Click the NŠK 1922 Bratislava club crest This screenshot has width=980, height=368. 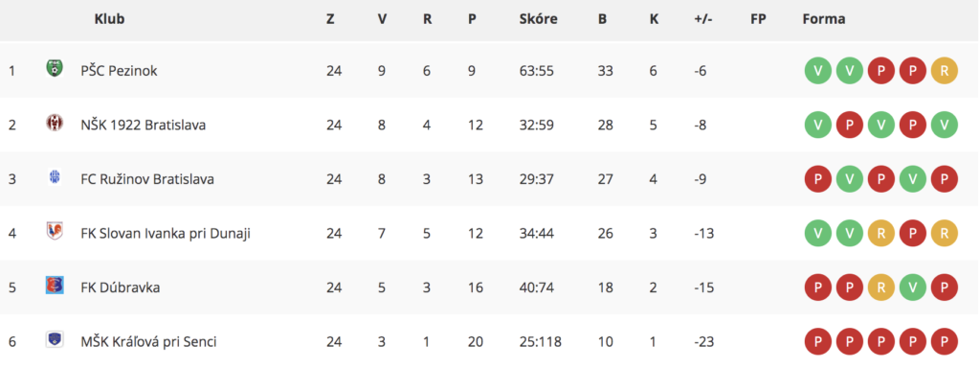pos(55,123)
